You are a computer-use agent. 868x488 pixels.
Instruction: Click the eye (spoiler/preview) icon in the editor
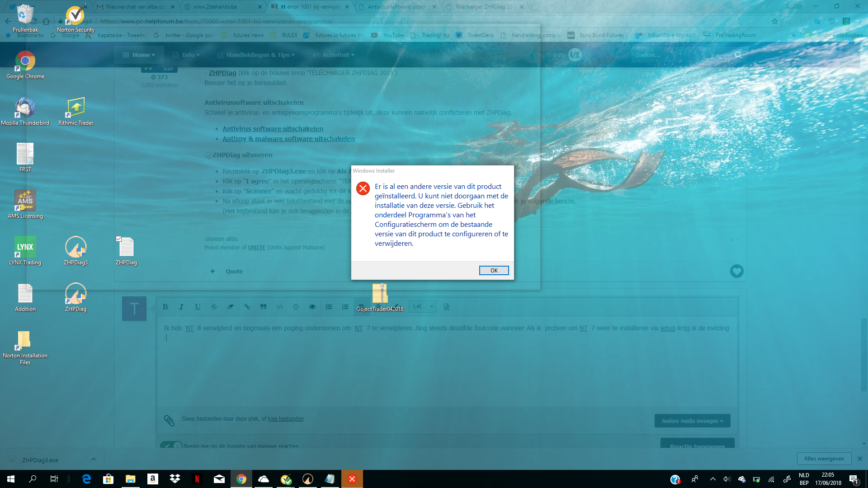click(312, 307)
